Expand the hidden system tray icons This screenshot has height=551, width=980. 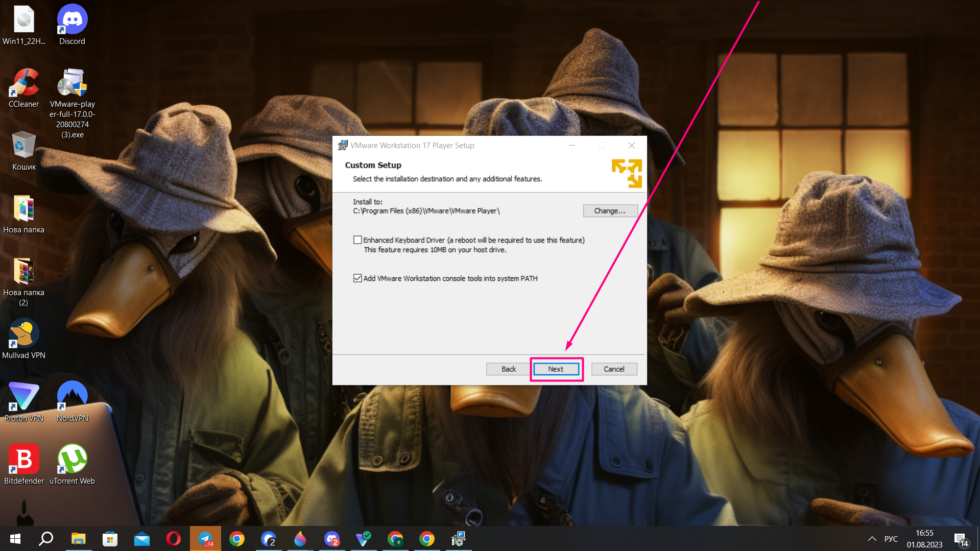pyautogui.click(x=872, y=539)
